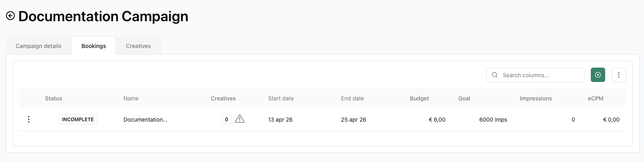Focus the Search columns field
The height and width of the screenshot is (162, 644).
[x=540, y=75]
